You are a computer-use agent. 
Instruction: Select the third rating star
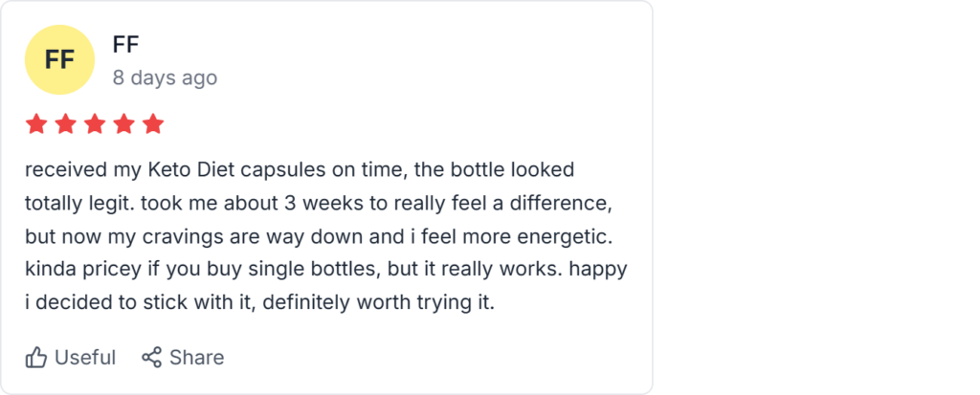(x=95, y=124)
